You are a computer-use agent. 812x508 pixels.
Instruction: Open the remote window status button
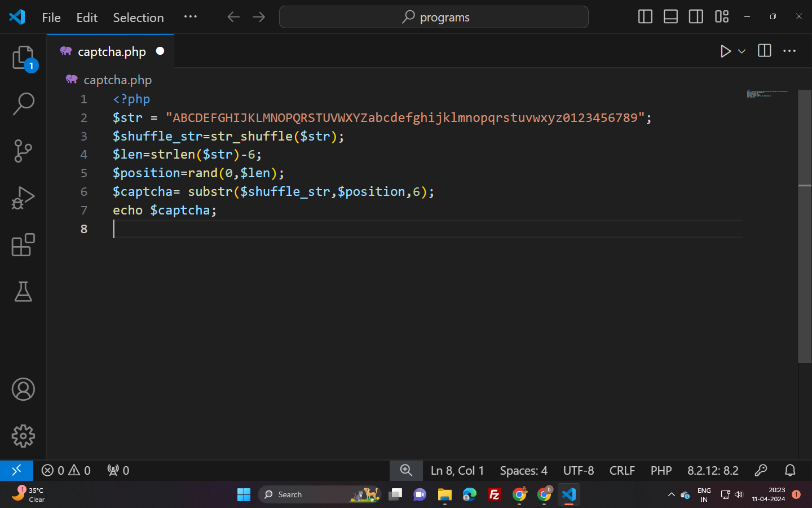point(16,470)
